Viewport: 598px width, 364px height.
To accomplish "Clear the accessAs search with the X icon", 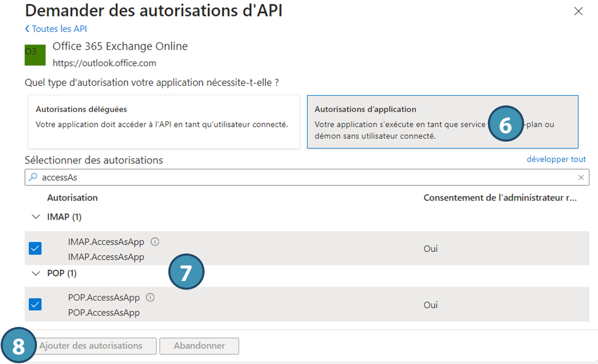I will pyautogui.click(x=581, y=177).
